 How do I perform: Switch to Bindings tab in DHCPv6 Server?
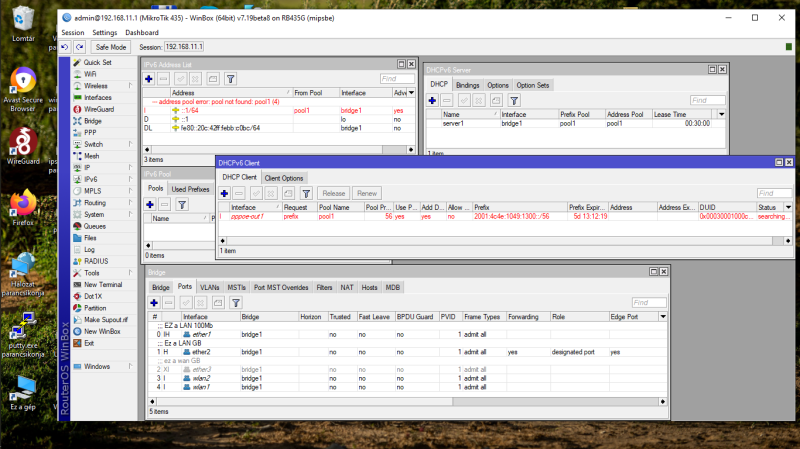pos(467,85)
